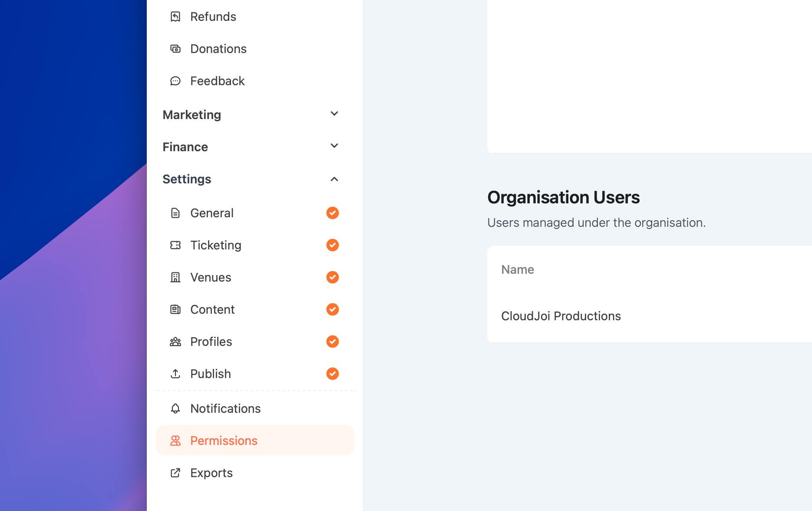Click the Venues building icon
This screenshot has width=812, height=511.
pos(175,278)
